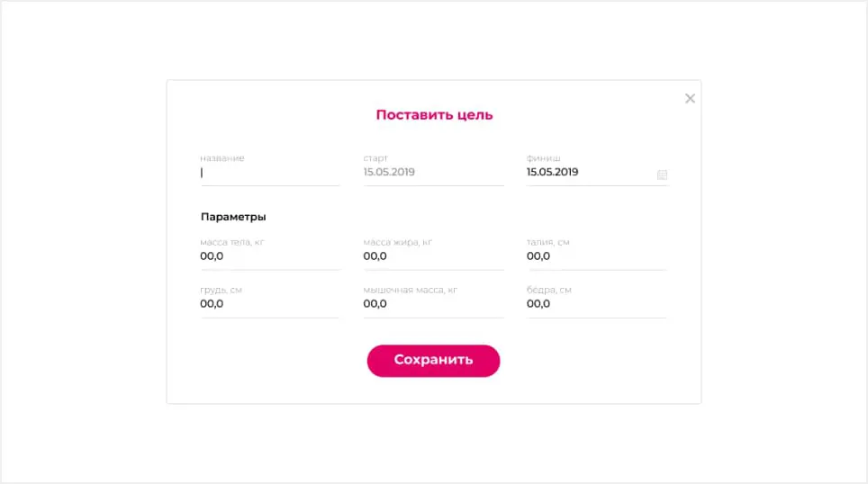Viewport: 868px width, 484px height.
Task: Focus the название text field
Action: (x=270, y=173)
